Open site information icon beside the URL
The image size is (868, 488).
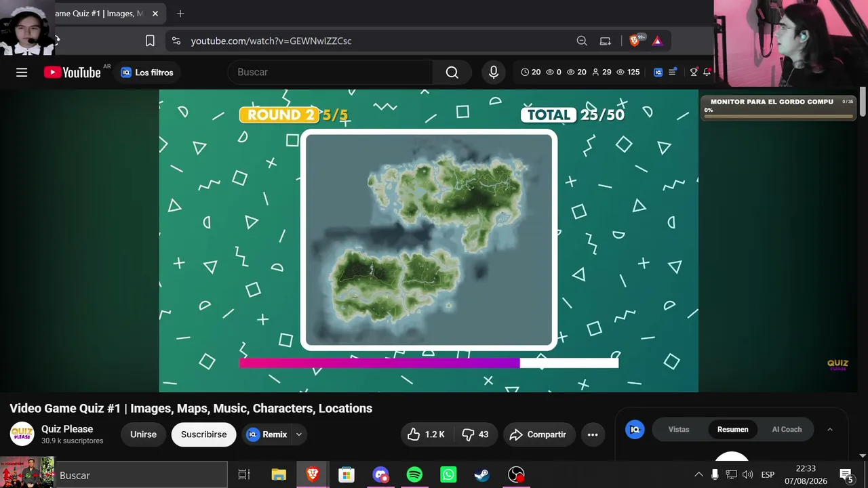(x=176, y=41)
